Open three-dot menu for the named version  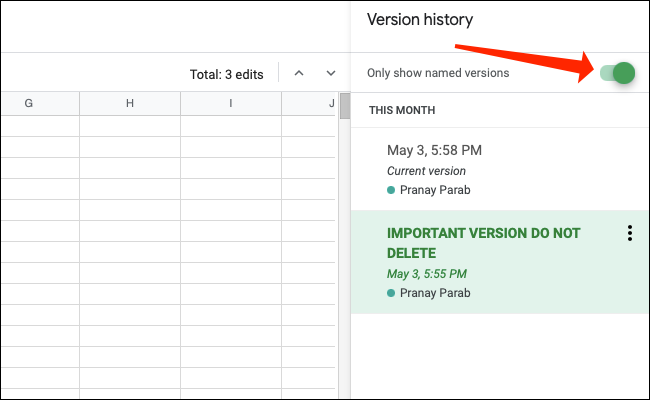coord(629,233)
